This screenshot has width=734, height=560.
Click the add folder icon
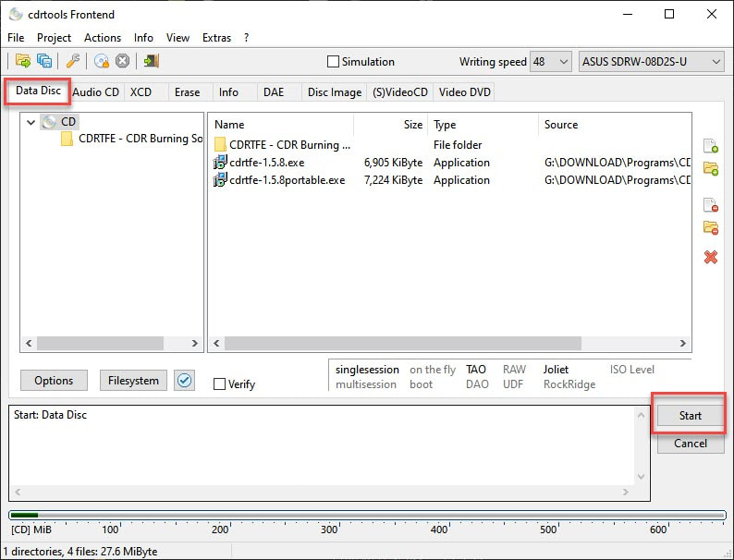(x=711, y=168)
